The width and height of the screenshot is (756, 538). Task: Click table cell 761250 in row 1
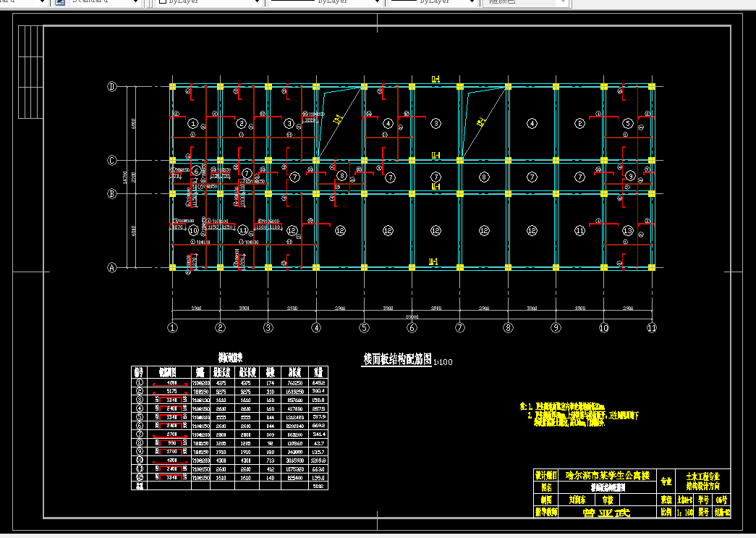[x=294, y=382]
